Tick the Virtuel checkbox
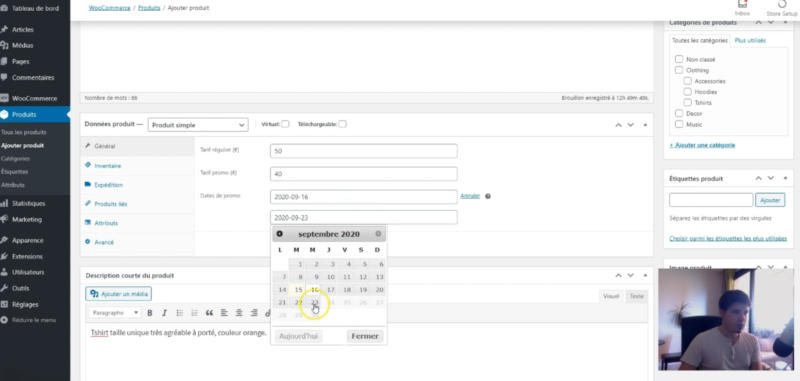This screenshot has height=381, width=800. 285,124
